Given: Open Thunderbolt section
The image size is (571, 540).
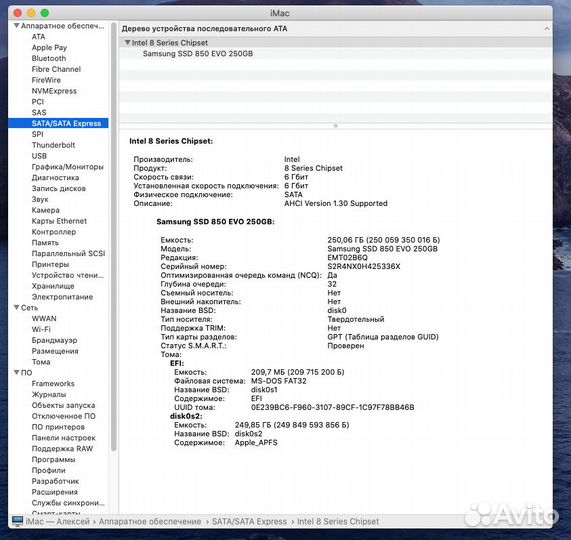Looking at the screenshot, I should (x=53, y=145).
